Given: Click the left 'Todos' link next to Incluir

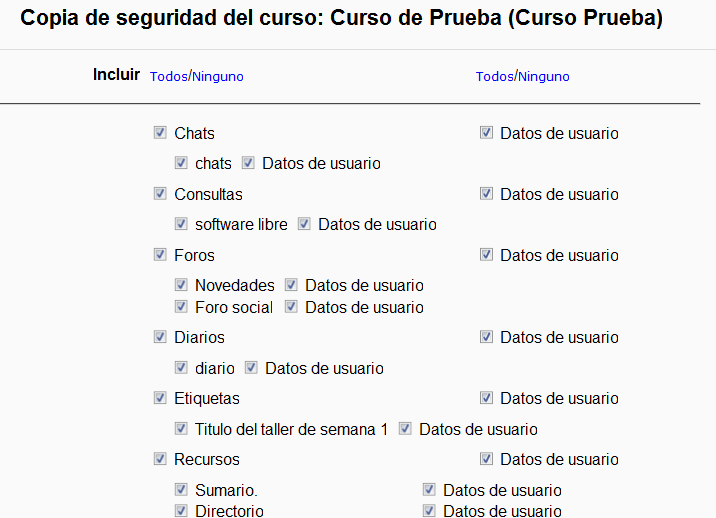Looking at the screenshot, I should (168, 77).
